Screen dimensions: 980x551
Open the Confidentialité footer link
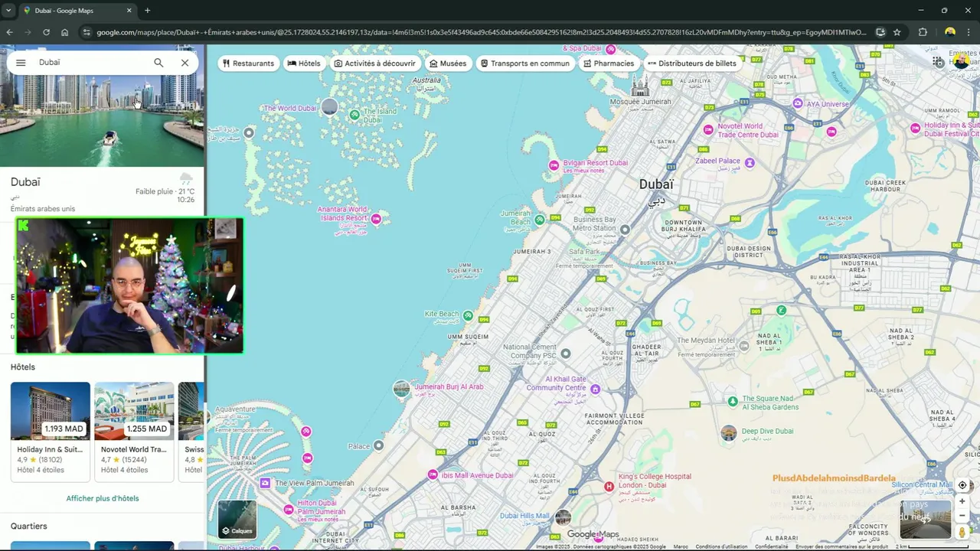[771, 546]
